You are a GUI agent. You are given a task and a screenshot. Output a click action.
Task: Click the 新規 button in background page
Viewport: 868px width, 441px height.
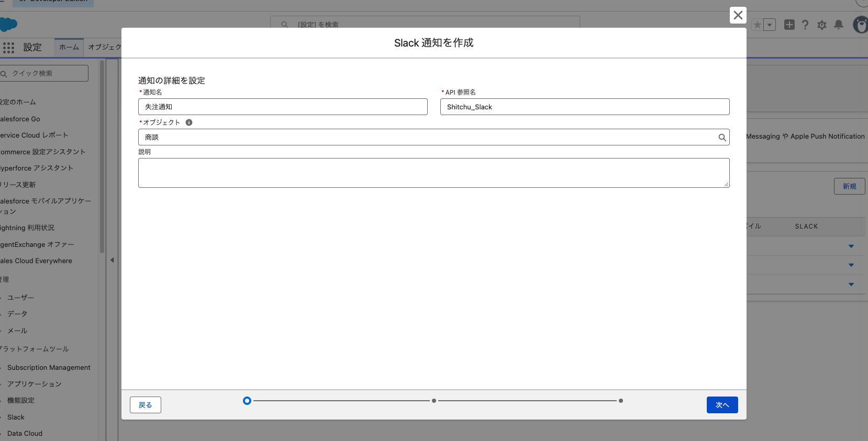[x=849, y=186]
